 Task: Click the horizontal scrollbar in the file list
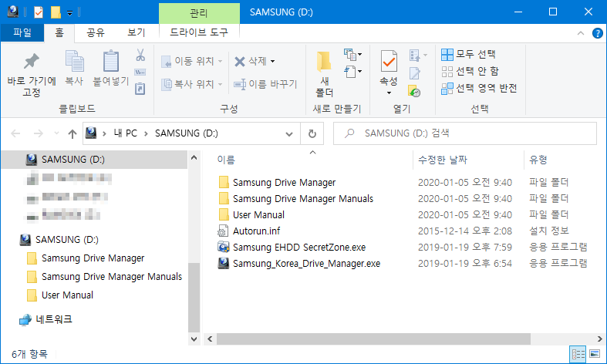point(373,339)
